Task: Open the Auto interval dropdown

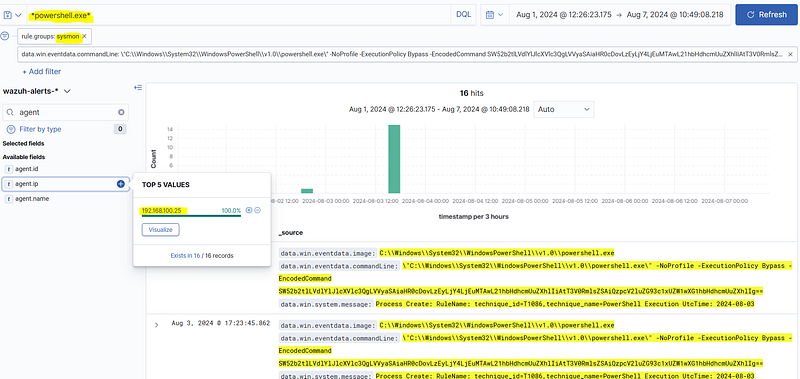Action: coord(563,109)
